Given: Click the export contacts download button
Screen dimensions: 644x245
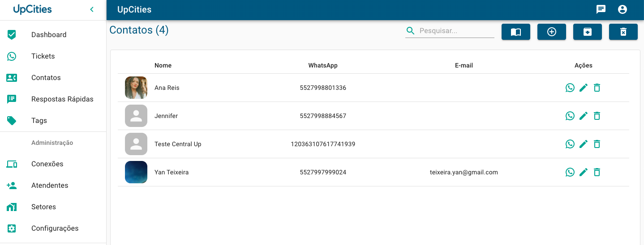Looking at the screenshot, I should pos(588,32).
